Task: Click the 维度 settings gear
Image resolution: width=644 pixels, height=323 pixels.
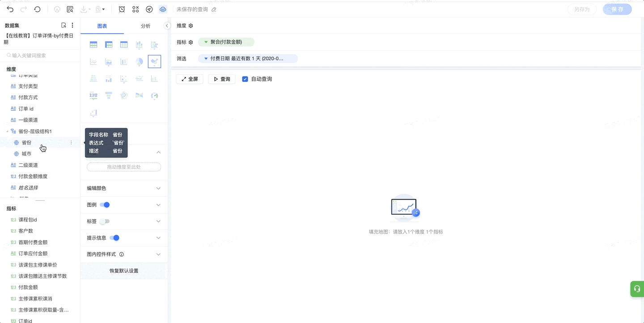Action: tap(191, 26)
